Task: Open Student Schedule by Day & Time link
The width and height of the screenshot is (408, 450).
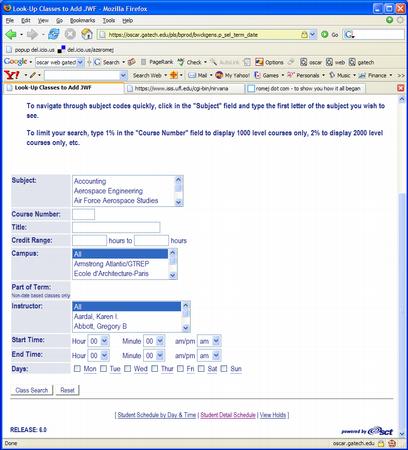Action: pos(157,415)
